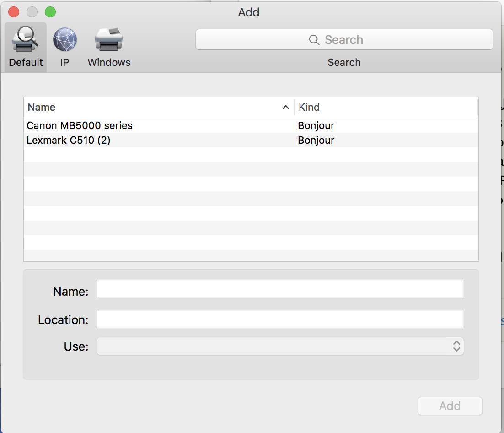
Task: Click the Search input field
Action: 357,40
